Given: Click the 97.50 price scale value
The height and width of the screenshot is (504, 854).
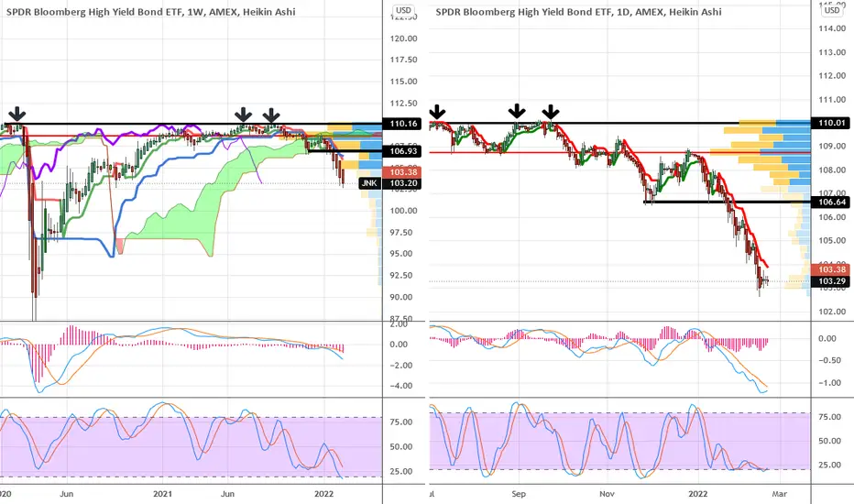Looking at the screenshot, I should point(403,233).
